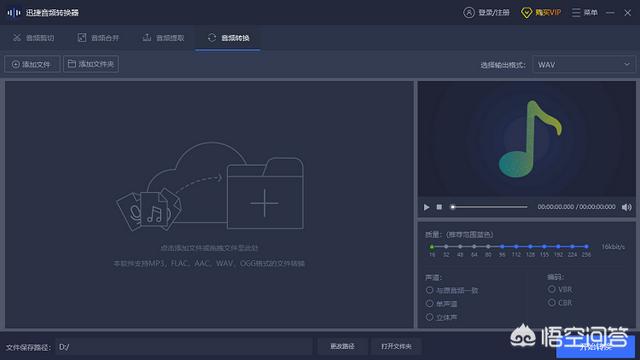The height and width of the screenshot is (360, 640).
Task: Select 与原音频一致 channel option
Action: point(429,290)
